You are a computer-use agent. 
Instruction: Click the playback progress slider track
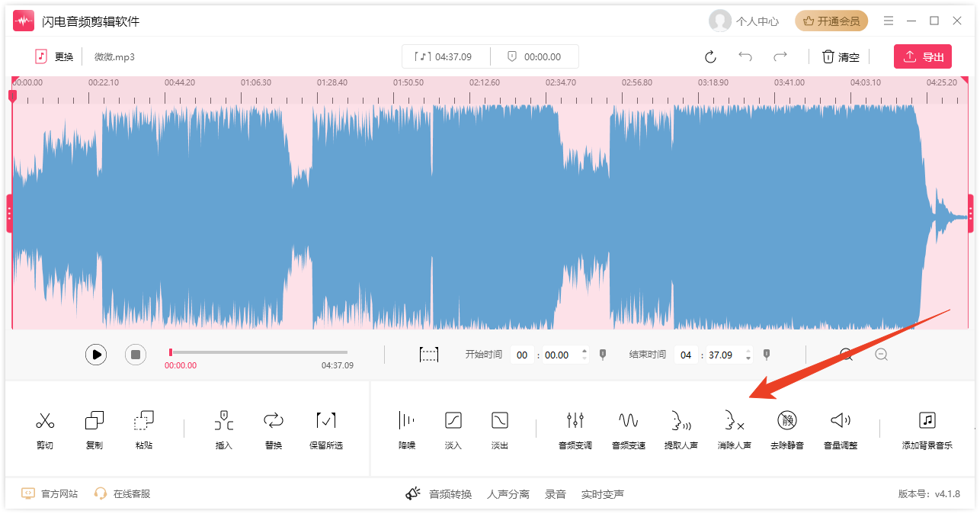pyautogui.click(x=259, y=352)
